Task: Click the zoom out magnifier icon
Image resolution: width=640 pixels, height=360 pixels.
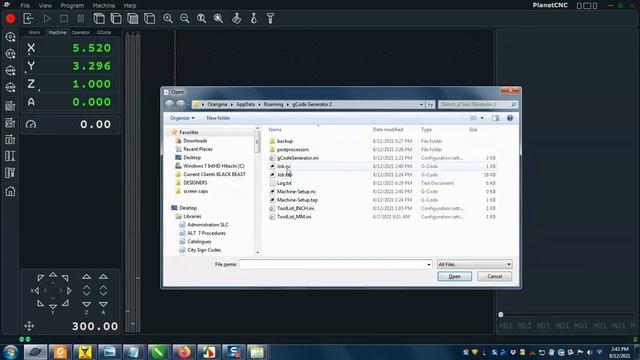Action: (184, 18)
